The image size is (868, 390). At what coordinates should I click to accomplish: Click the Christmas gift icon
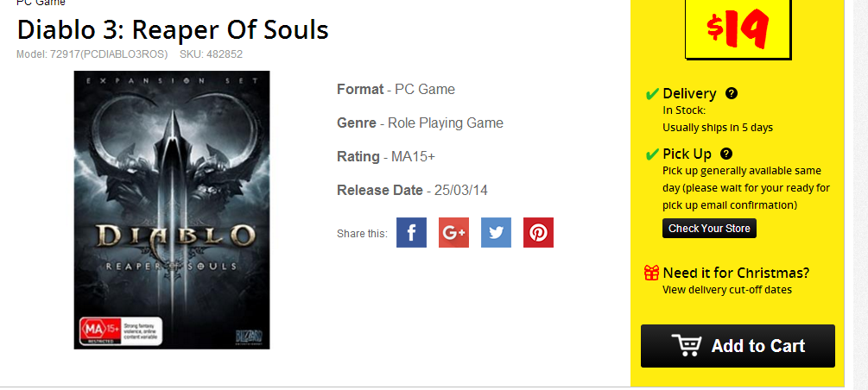[652, 273]
